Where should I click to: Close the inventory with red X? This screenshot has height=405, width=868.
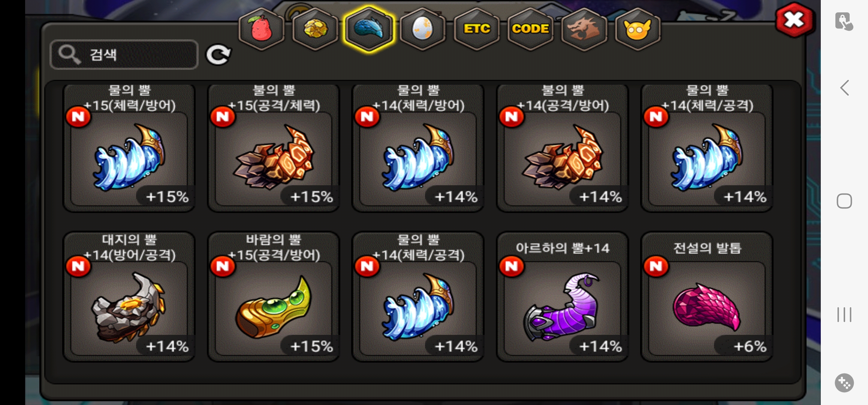click(x=795, y=20)
